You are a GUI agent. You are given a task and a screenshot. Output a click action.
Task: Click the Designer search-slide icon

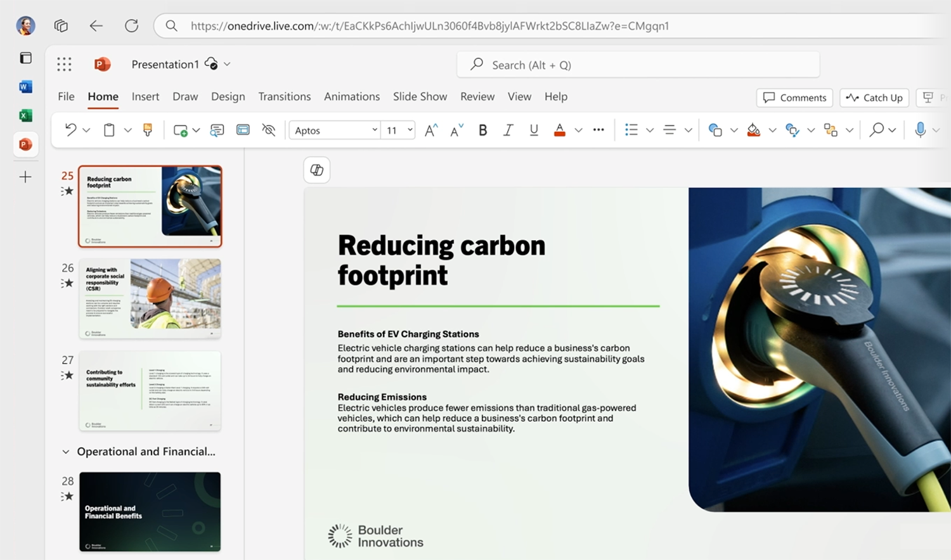click(x=217, y=130)
